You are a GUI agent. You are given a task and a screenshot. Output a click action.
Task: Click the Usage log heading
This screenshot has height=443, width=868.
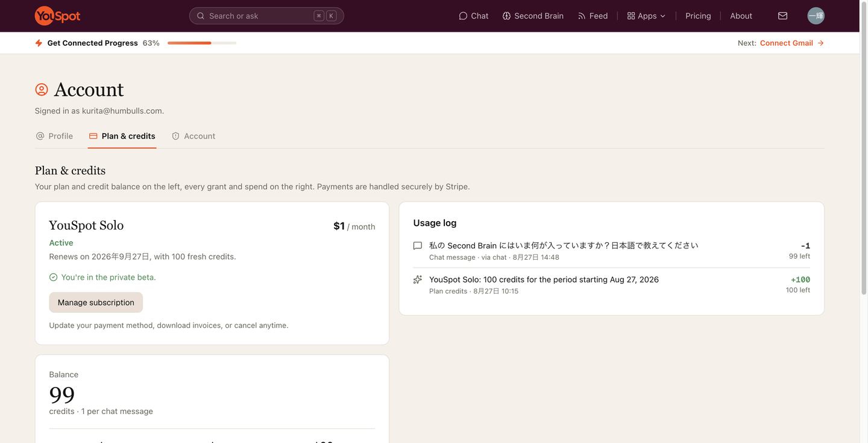point(435,223)
